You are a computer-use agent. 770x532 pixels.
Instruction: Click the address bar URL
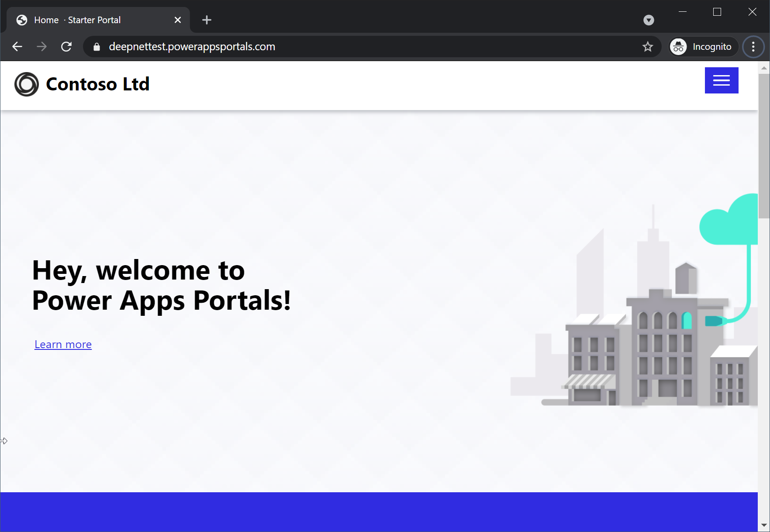tap(192, 47)
